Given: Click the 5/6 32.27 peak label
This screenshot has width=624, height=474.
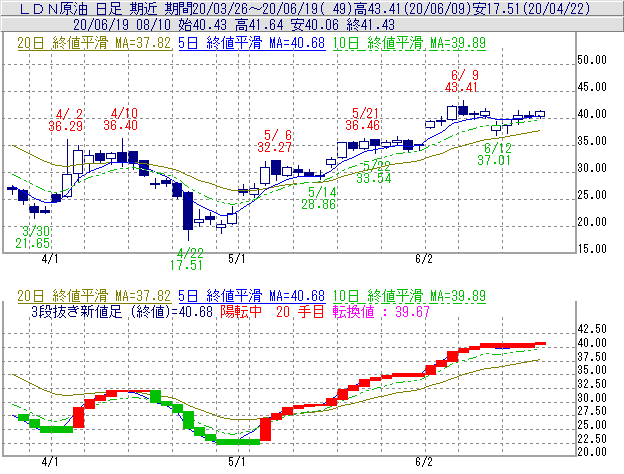Looking at the screenshot, I should 274,141.
